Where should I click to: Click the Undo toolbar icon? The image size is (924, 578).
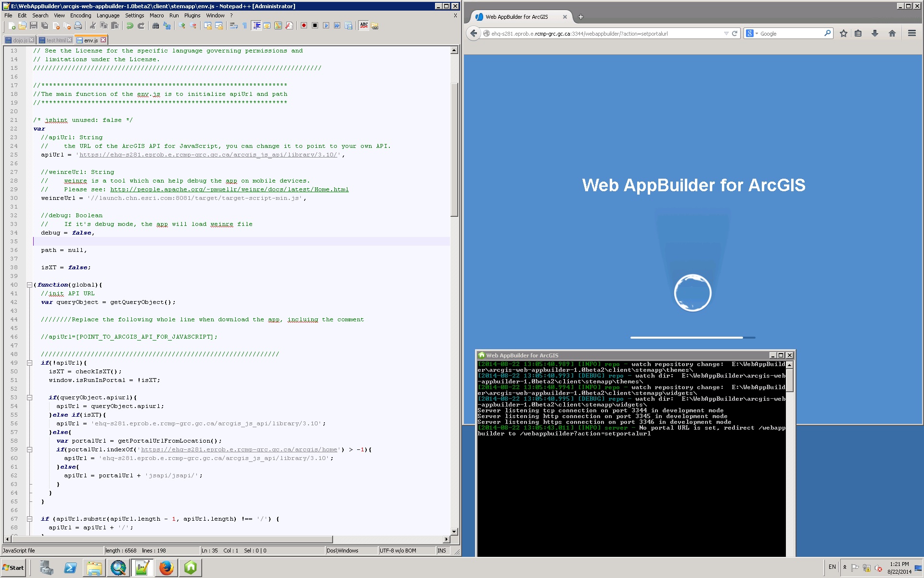click(129, 26)
